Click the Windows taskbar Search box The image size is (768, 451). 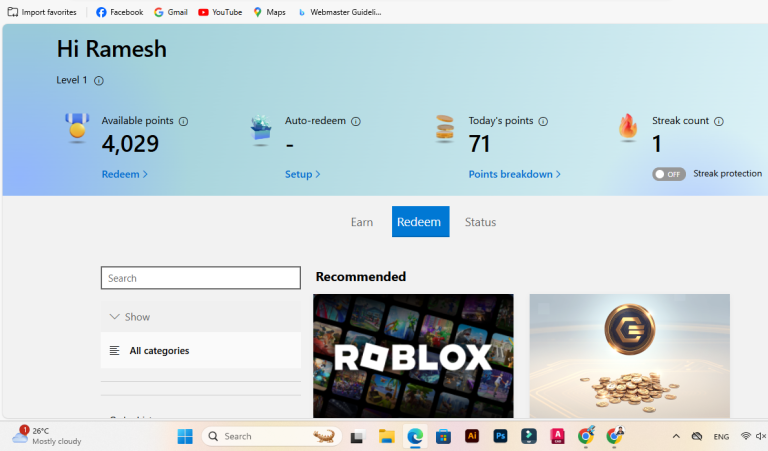tap(271, 436)
